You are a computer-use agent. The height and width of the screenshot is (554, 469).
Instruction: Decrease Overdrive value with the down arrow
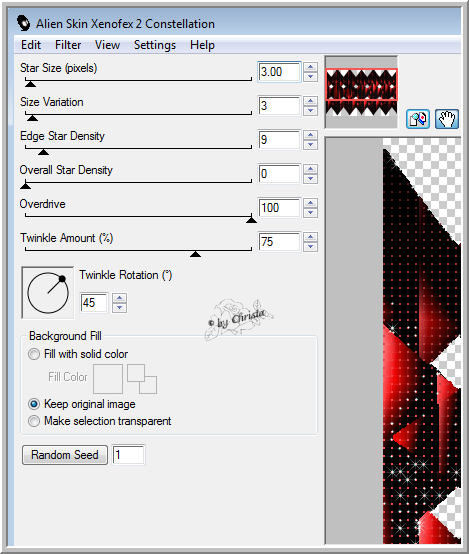(310, 212)
